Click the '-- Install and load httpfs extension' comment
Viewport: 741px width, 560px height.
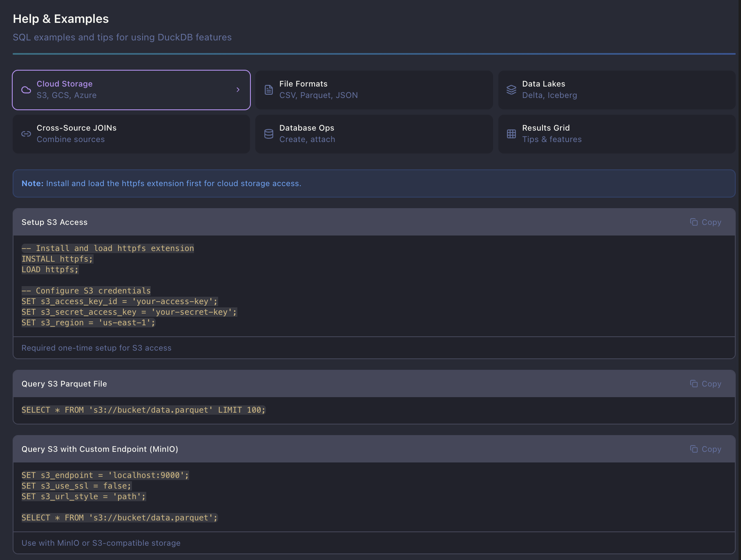point(108,248)
